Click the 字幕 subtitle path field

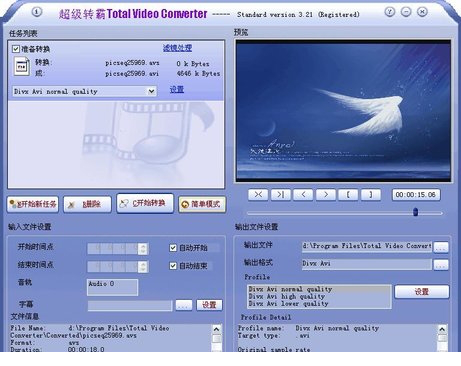pos(130,305)
